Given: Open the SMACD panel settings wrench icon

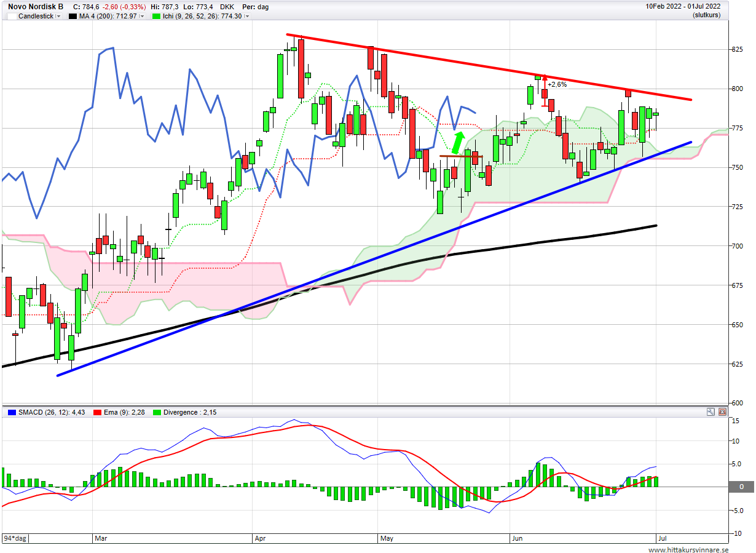Looking at the screenshot, I should point(711,412).
